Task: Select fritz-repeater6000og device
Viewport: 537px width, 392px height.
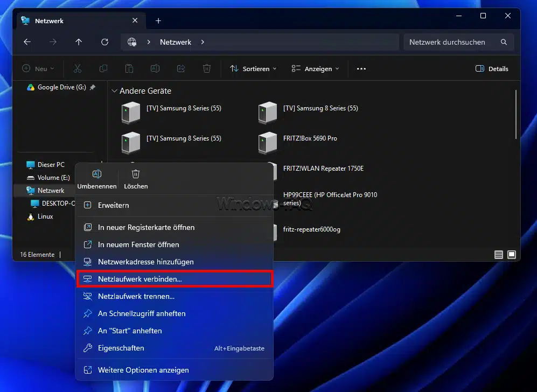Action: [x=312, y=230]
